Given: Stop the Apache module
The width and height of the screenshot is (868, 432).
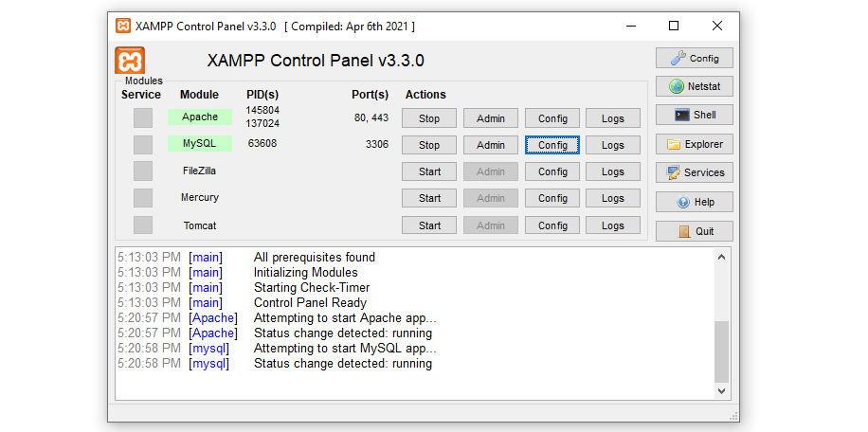Looking at the screenshot, I should tap(429, 118).
